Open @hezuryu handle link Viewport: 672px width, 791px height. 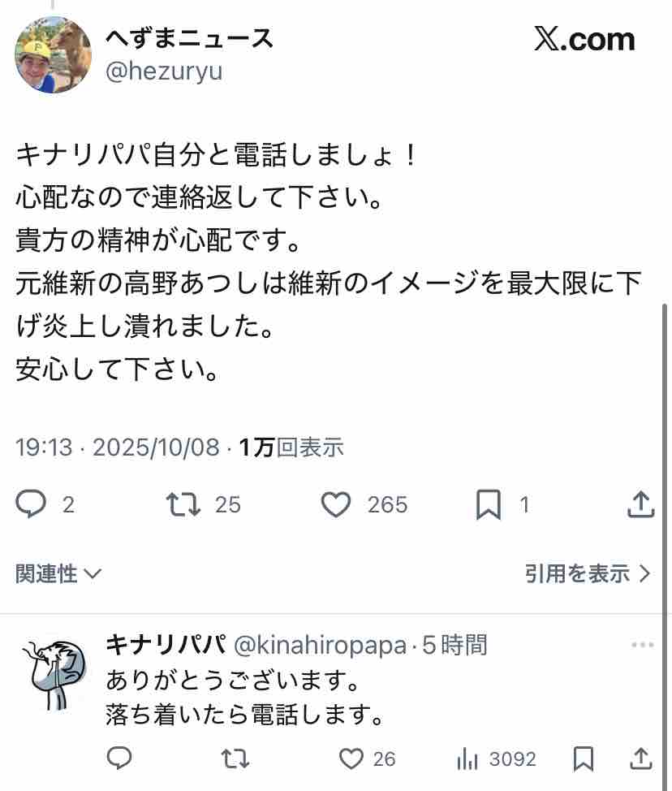(164, 71)
